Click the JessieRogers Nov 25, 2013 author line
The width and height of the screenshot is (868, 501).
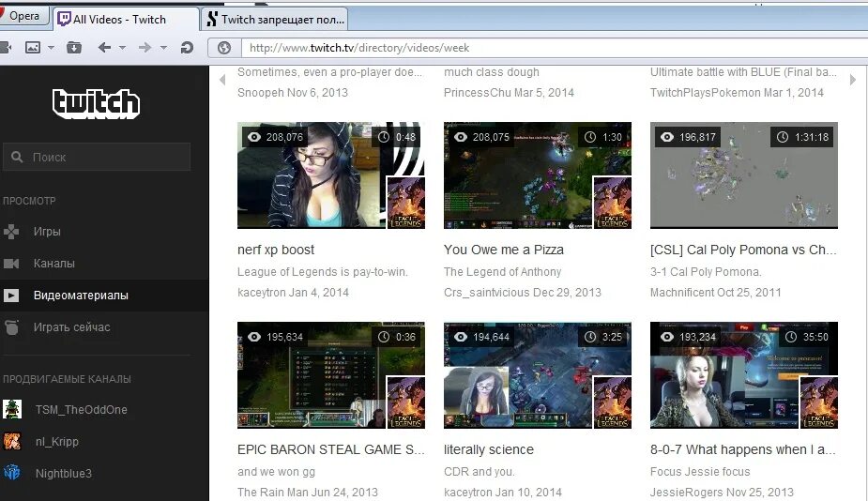click(722, 493)
